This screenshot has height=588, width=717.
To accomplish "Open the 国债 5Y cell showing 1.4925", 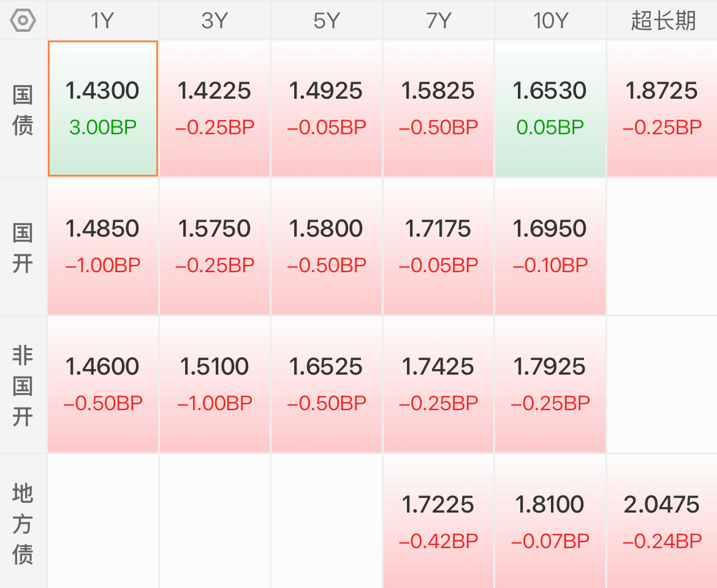I will (327, 109).
